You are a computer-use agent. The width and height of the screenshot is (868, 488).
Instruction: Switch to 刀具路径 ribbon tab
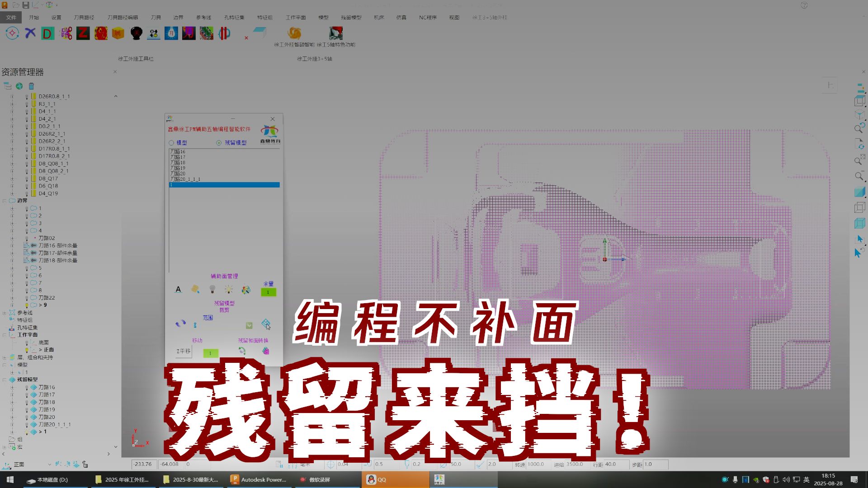coord(84,17)
